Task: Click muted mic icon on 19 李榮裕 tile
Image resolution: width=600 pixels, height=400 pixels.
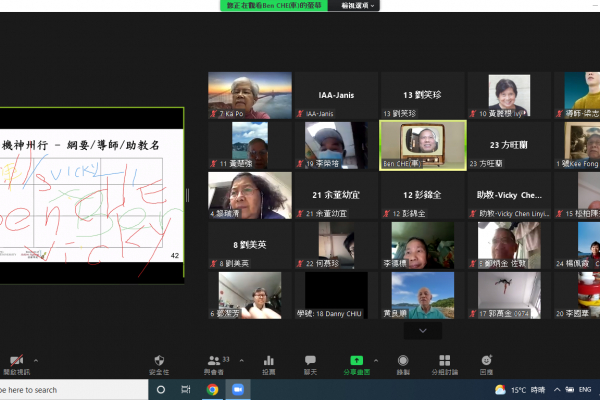Action: pyautogui.click(x=300, y=163)
